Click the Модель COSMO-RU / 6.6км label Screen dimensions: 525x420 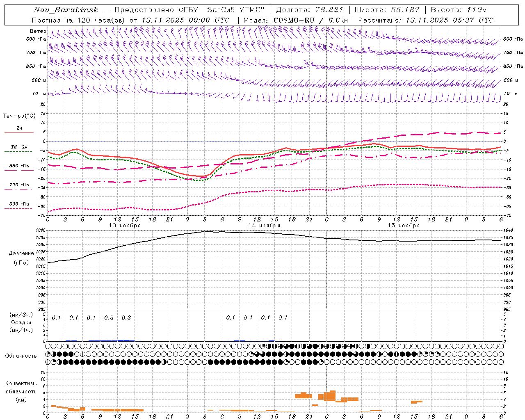(x=296, y=20)
